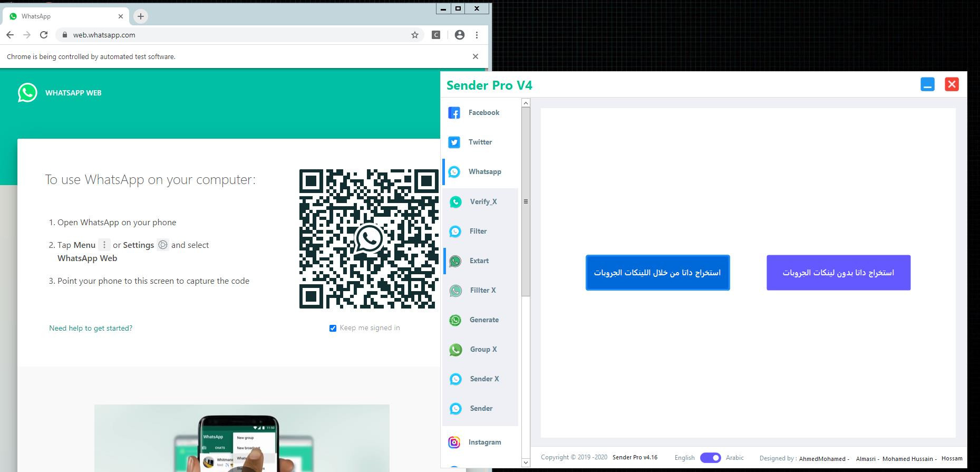Viewport: 980px width, 472px height.
Task: Open the Sender X tool icon
Action: click(455, 379)
